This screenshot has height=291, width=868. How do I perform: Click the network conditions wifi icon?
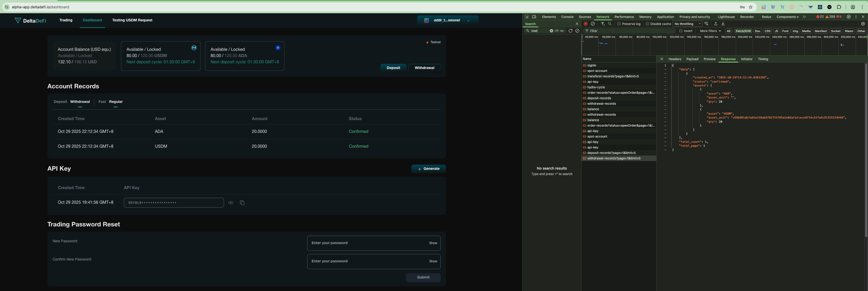pyautogui.click(x=706, y=24)
